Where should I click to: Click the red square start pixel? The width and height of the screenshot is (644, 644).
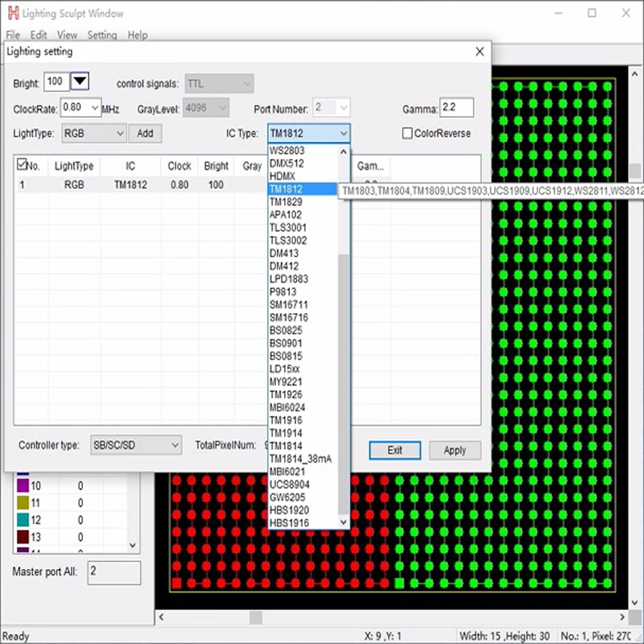point(176,582)
